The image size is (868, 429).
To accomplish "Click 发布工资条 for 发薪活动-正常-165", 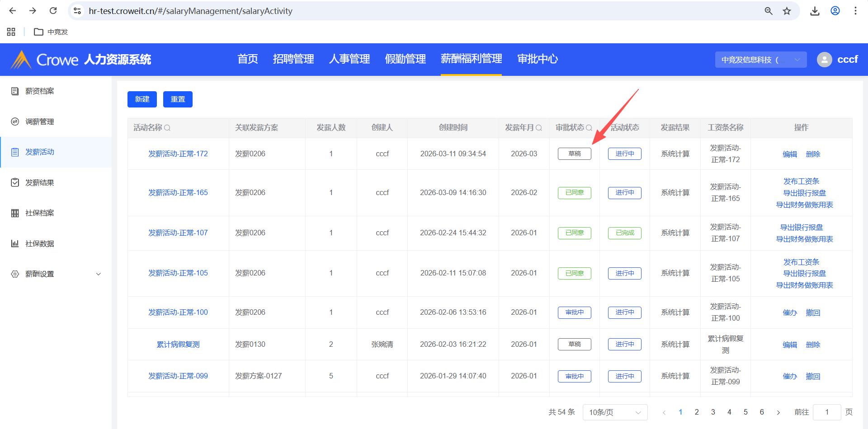I will [x=801, y=181].
